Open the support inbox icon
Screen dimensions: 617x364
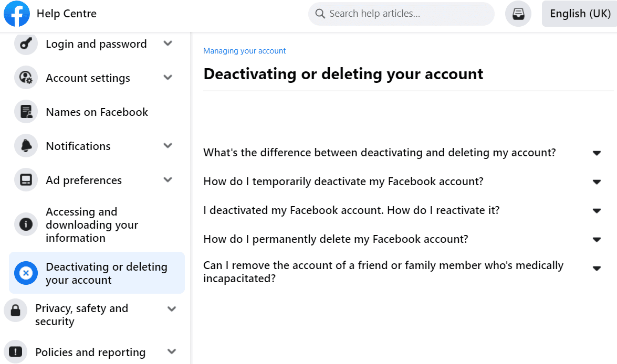(x=518, y=14)
